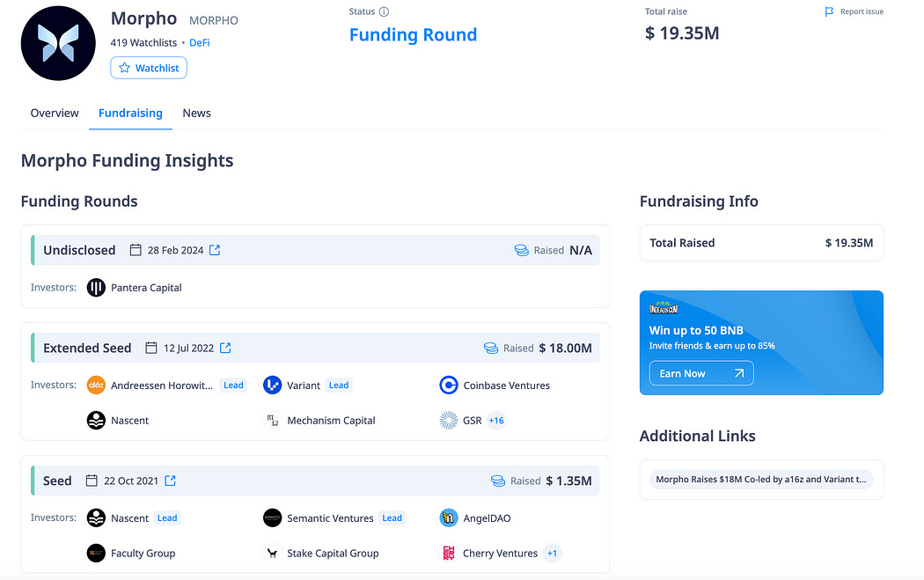Image resolution: width=924 pixels, height=580 pixels.
Task: Open the DeFi category link
Action: tap(199, 42)
